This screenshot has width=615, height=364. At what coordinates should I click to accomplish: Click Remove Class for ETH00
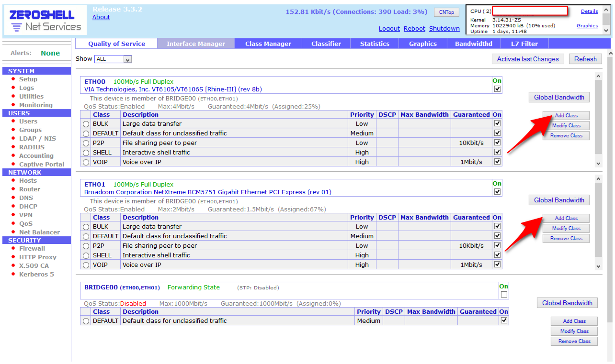click(566, 136)
